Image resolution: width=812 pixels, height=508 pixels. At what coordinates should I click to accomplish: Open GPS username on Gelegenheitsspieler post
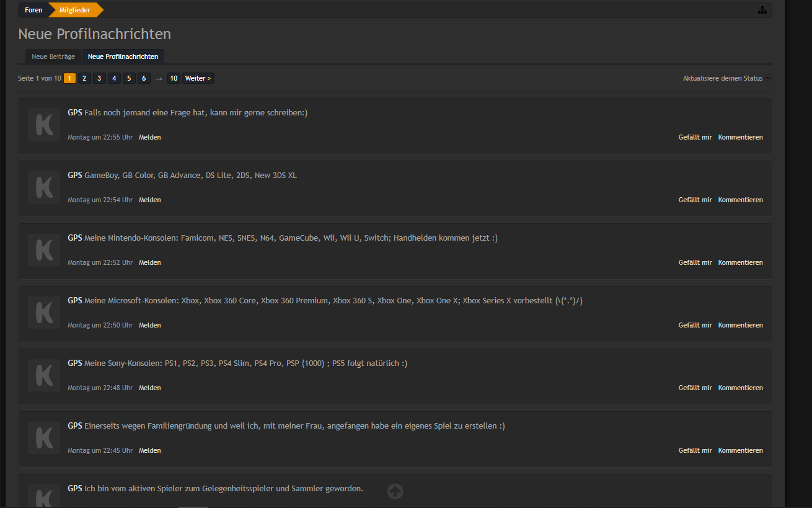coord(74,489)
